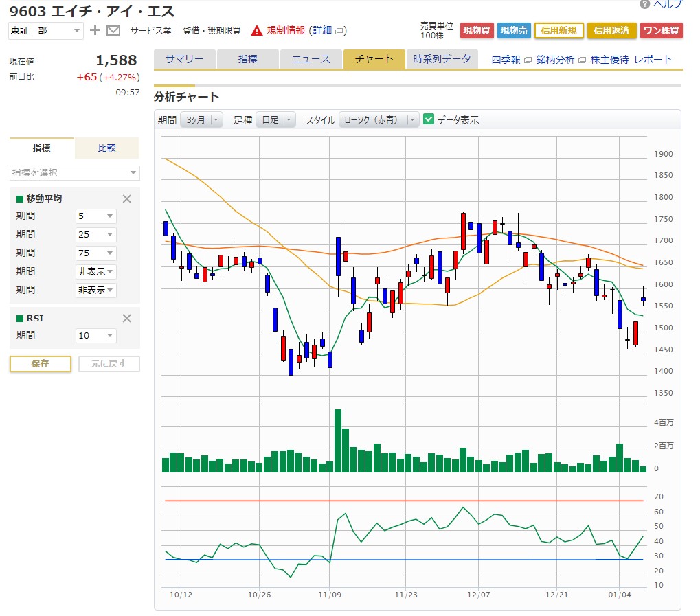Open the レポート link

coord(653,60)
